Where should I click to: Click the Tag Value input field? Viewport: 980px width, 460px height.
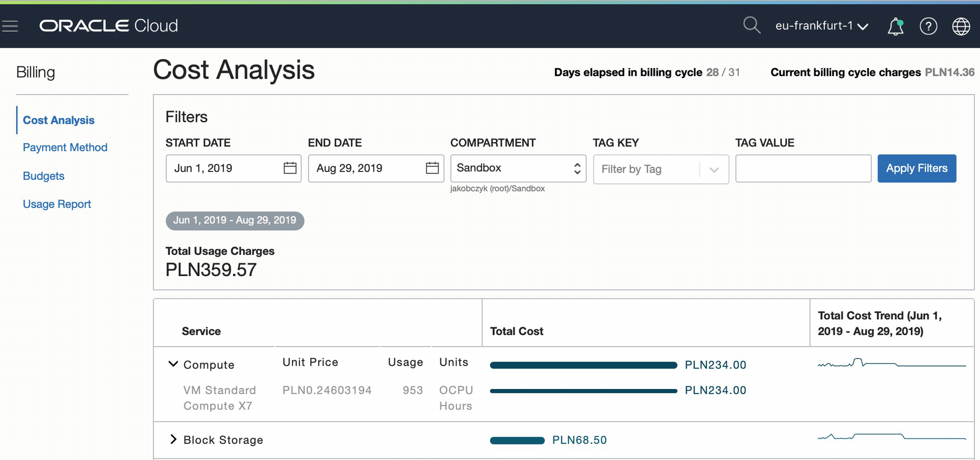click(x=803, y=168)
